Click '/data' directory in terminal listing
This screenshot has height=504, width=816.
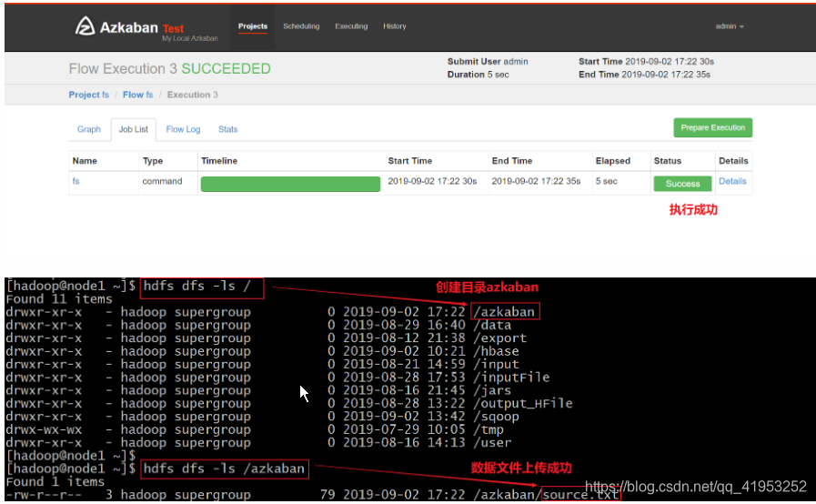pyautogui.click(x=492, y=325)
